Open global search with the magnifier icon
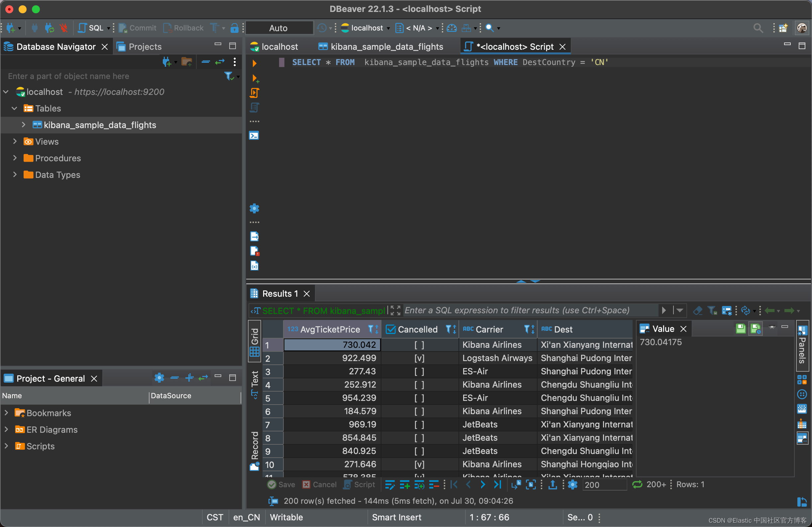Viewport: 812px width, 527px height. click(x=758, y=28)
